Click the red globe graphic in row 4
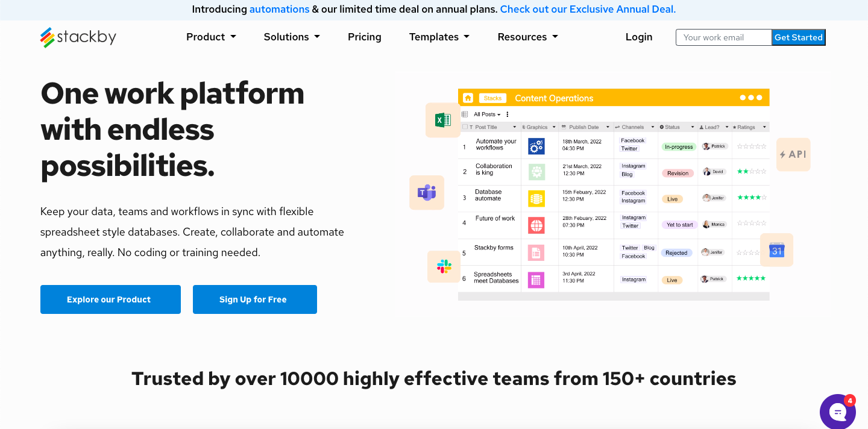 (x=536, y=225)
